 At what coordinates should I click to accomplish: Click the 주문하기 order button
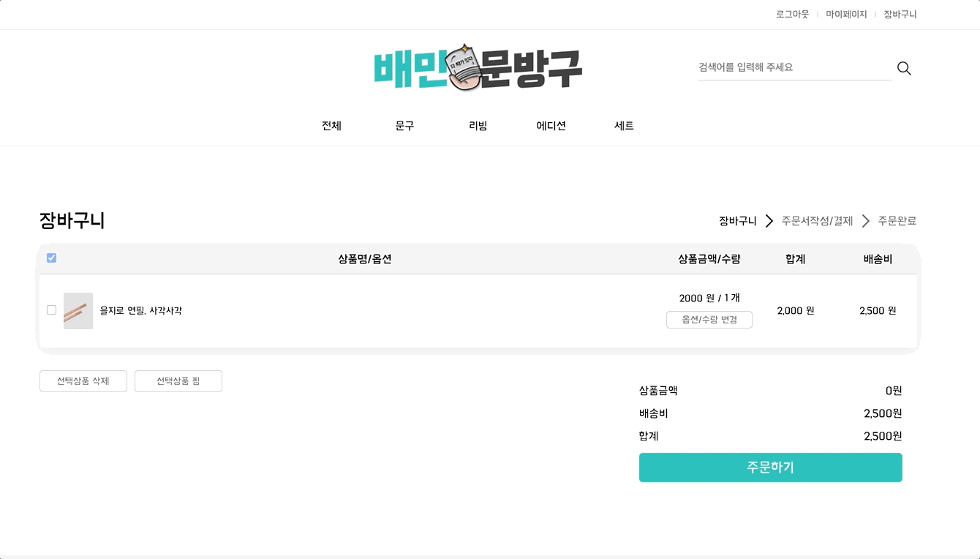[770, 468]
